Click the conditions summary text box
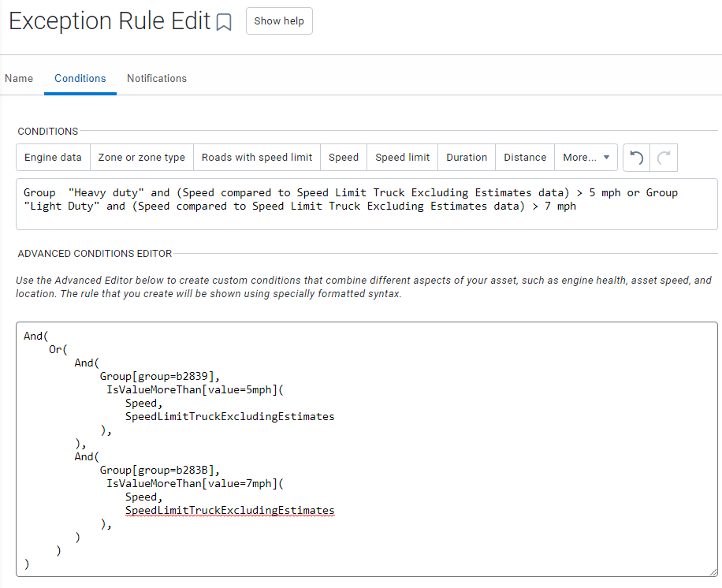The height and width of the screenshot is (588, 722). [x=367, y=204]
